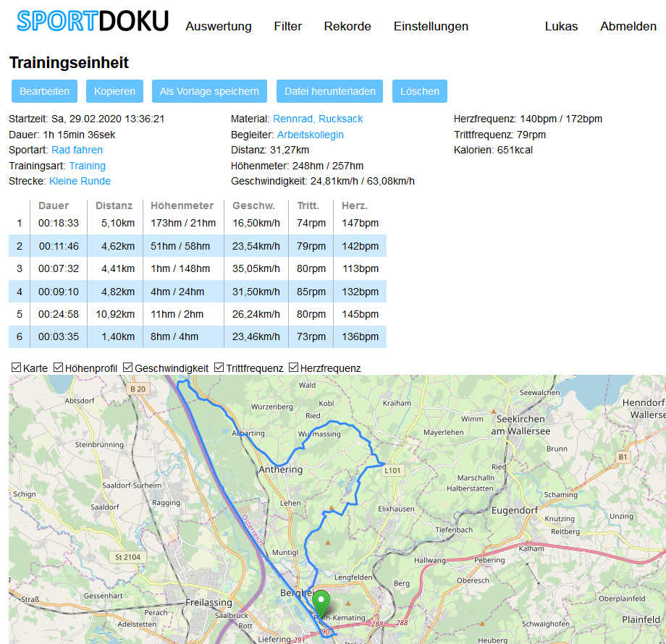This screenshot has height=644, width=666.
Task: Disable the Geschwindigkeit checkbox
Action: click(x=128, y=368)
